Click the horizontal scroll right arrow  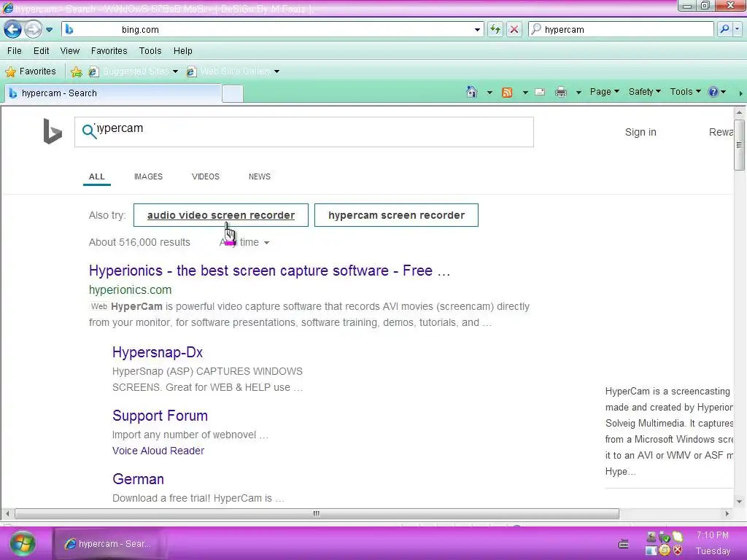727,514
